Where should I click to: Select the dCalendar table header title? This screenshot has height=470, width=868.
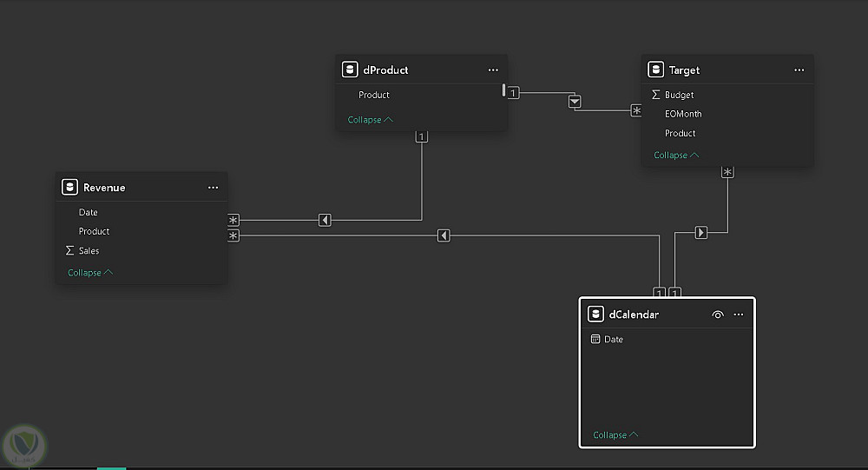tap(634, 314)
